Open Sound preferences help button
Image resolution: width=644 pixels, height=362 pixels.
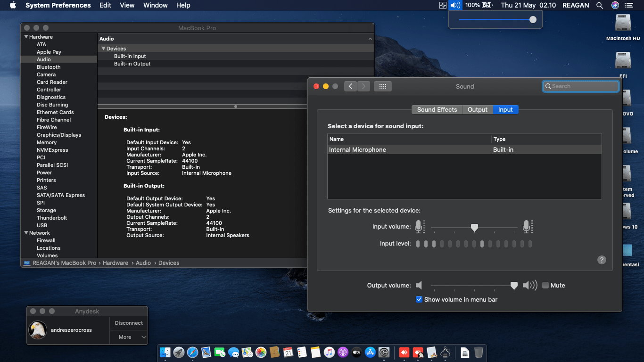602,260
